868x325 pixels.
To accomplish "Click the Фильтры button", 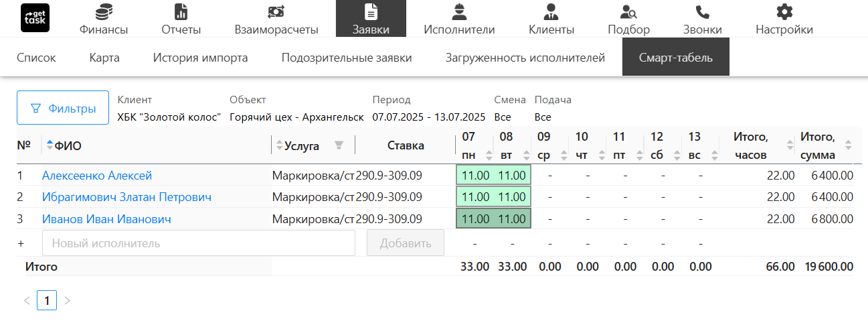I will (x=63, y=108).
